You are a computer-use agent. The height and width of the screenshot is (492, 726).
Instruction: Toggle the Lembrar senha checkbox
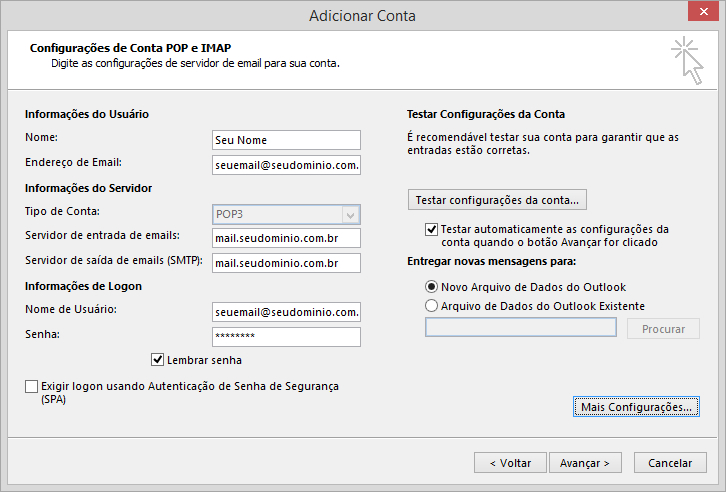coord(157,360)
